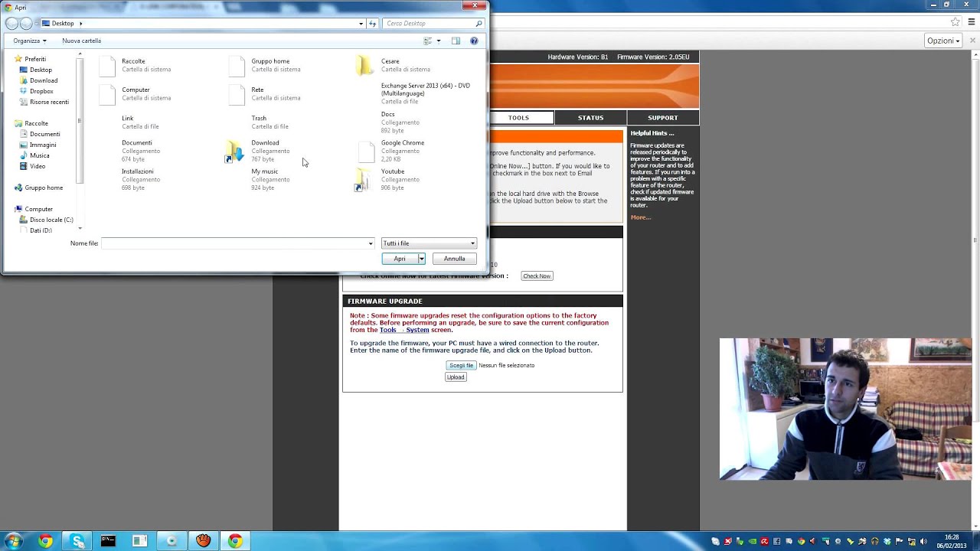Show the preview pane icon
This screenshot has width=980, height=551.
456,41
